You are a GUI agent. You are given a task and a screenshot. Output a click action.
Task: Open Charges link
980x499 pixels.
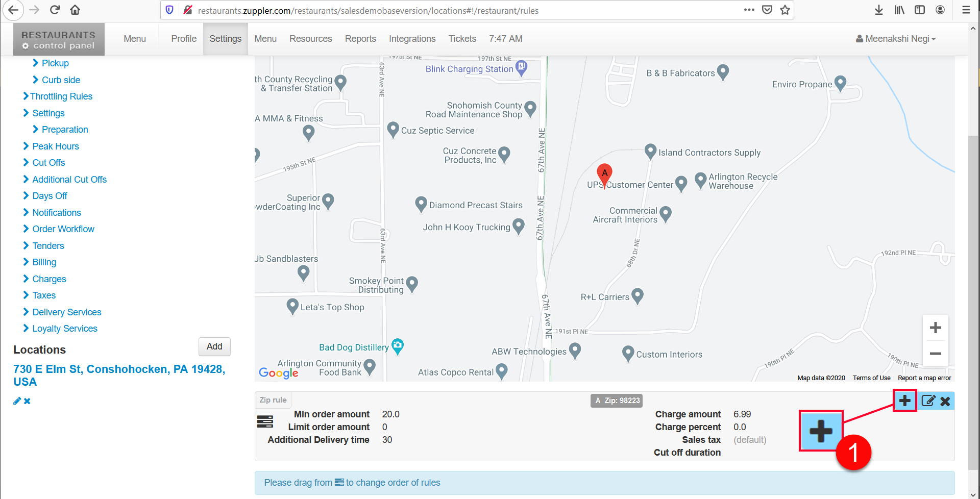point(49,279)
